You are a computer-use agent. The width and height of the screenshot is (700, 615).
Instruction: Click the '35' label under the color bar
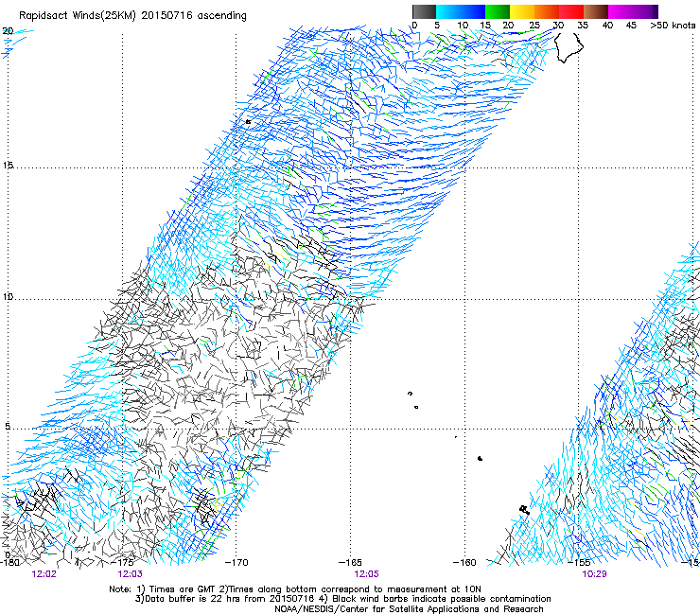point(583,26)
